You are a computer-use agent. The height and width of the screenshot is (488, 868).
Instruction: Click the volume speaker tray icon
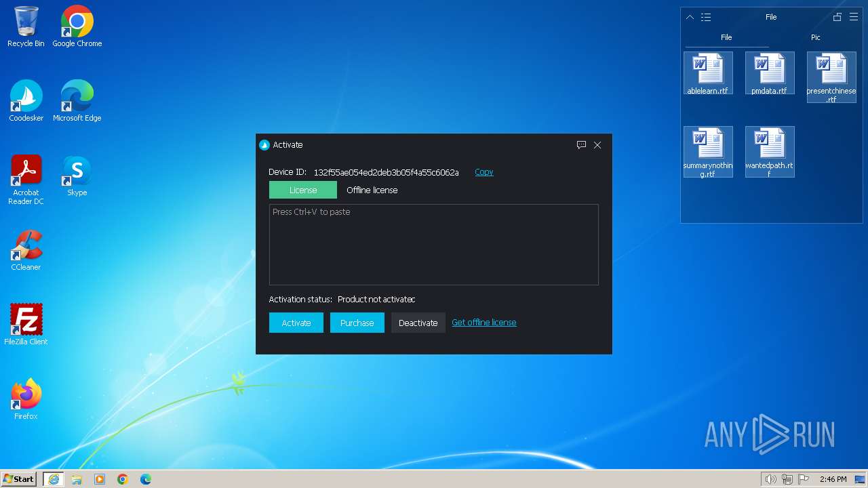point(771,479)
